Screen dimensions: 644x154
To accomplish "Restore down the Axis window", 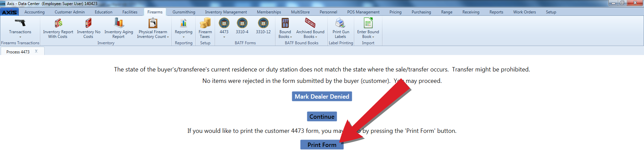I will (x=622, y=3).
